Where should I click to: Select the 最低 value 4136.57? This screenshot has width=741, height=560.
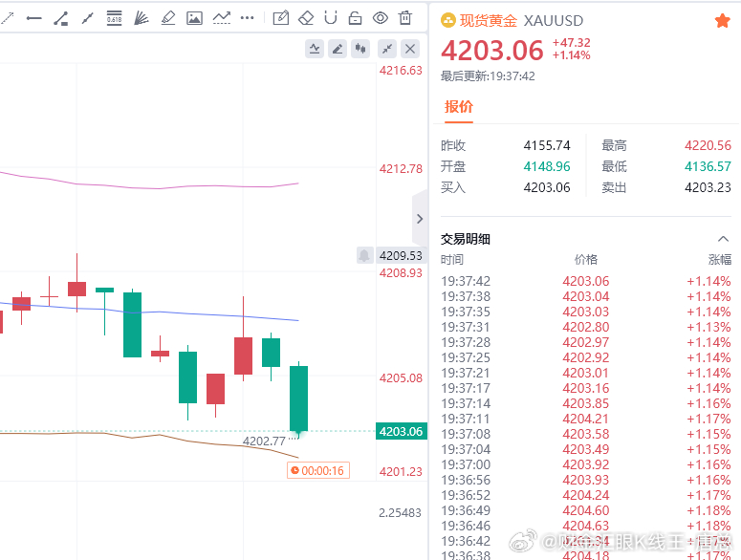click(x=708, y=166)
